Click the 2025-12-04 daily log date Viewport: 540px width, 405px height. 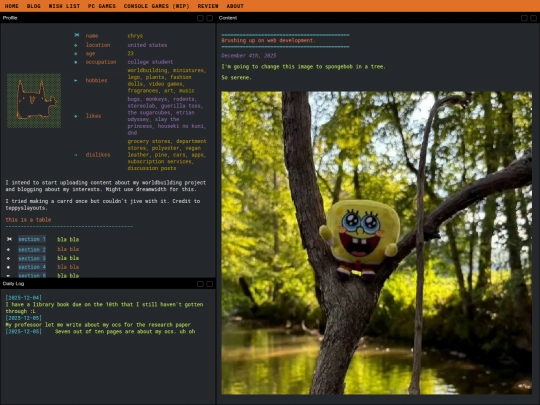[23, 298]
